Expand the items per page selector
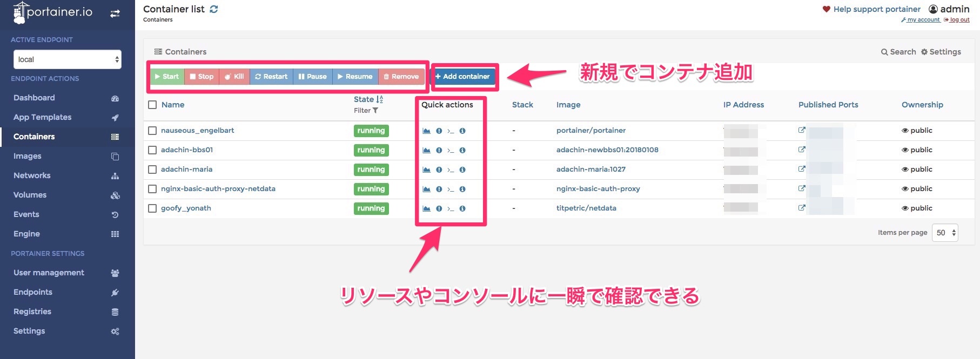Image resolution: width=980 pixels, height=359 pixels. pos(945,233)
